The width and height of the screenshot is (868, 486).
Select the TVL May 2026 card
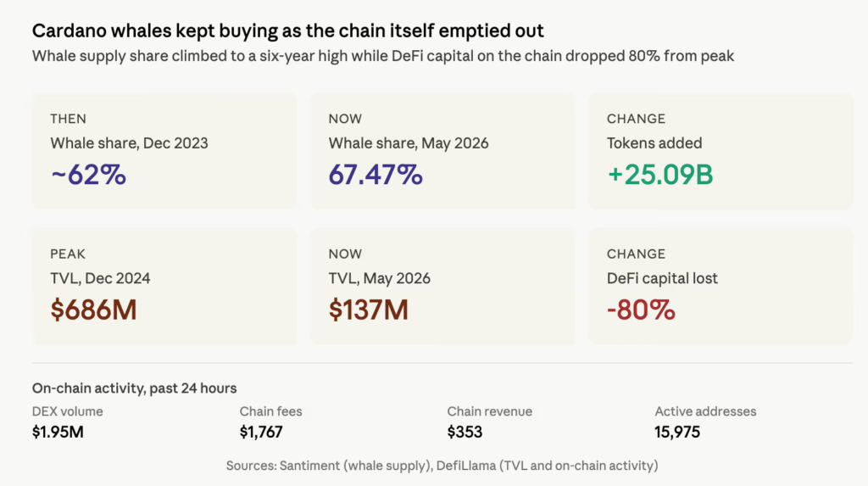[x=442, y=287]
